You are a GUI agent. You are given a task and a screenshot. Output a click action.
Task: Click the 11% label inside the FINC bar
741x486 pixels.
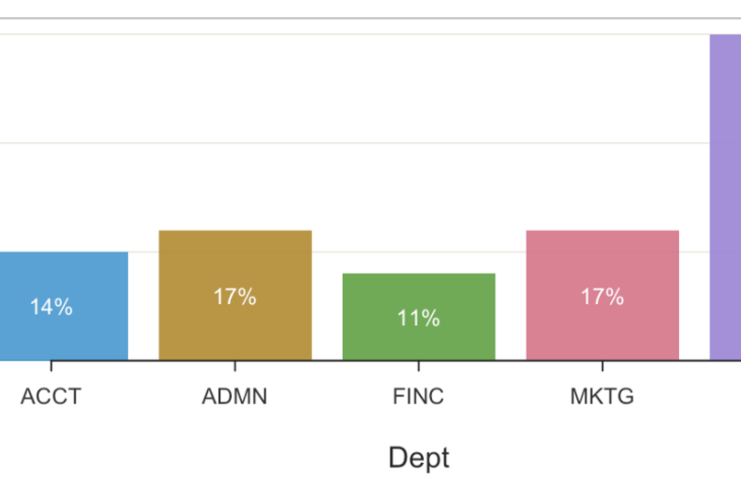[418, 318]
